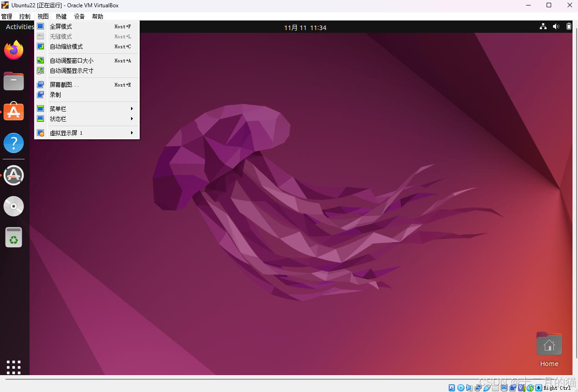Open the Help question mark icon
The image size is (578, 392).
coord(14,143)
